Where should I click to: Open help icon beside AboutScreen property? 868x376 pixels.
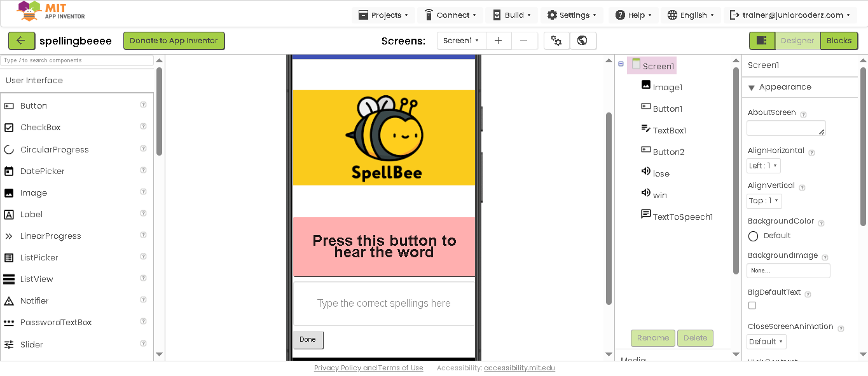(803, 114)
